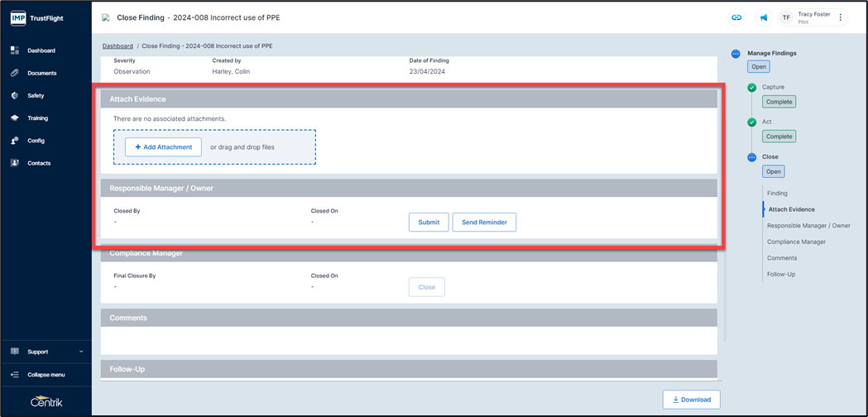Expand the Support menu chevron
This screenshot has width=868, height=417.
[x=81, y=352]
